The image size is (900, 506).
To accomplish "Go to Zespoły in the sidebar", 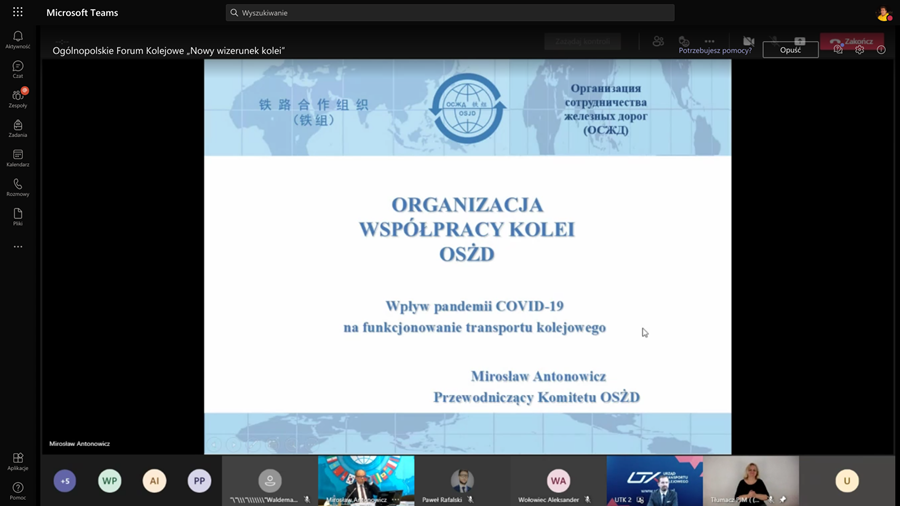I will (18, 99).
